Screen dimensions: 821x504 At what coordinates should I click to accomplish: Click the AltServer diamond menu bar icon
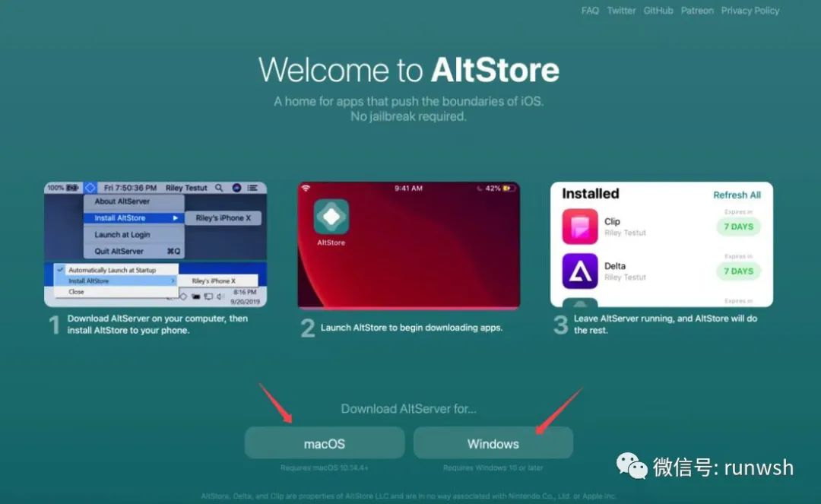point(90,187)
